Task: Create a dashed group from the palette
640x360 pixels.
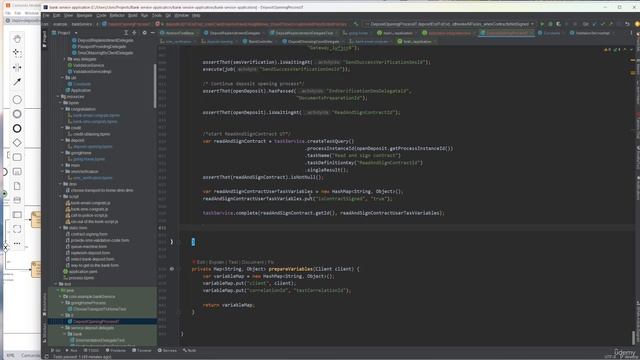Action: [17, 229]
